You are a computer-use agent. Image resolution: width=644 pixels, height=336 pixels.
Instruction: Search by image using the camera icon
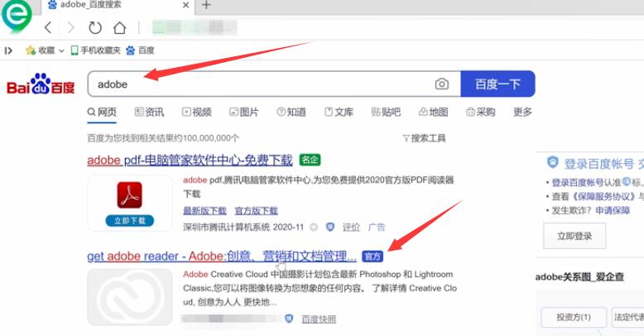click(441, 84)
